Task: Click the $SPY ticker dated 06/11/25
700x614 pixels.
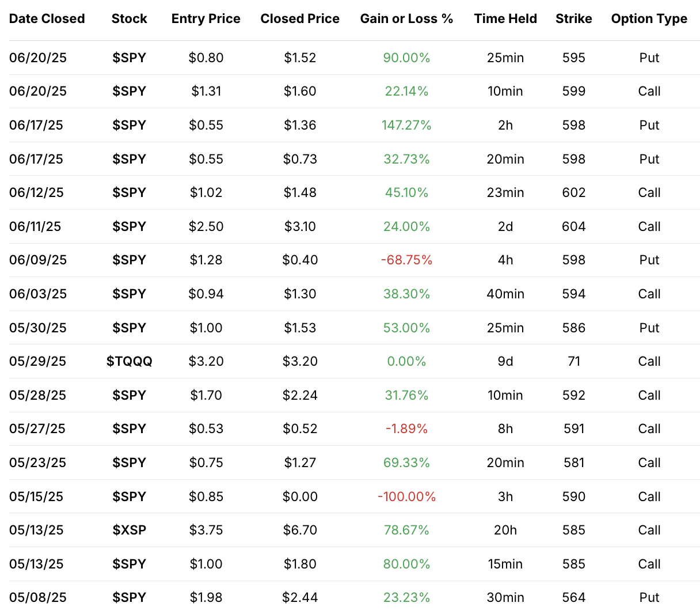Action: pyautogui.click(x=129, y=226)
